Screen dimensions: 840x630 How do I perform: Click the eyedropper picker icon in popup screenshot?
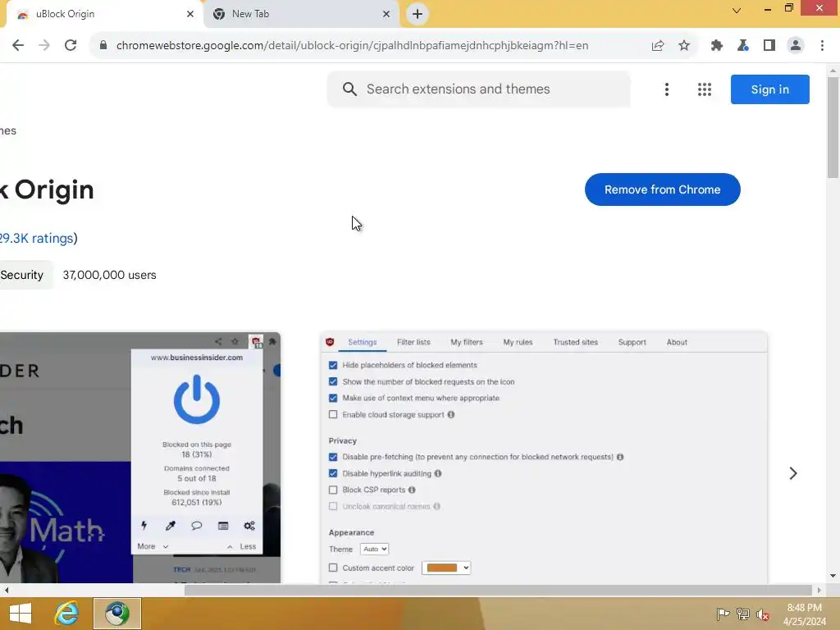click(171, 526)
